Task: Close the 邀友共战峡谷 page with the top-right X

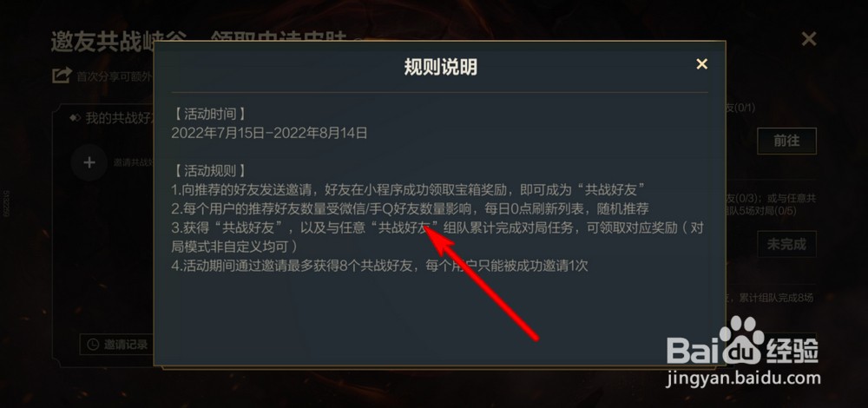Action: 809,39
